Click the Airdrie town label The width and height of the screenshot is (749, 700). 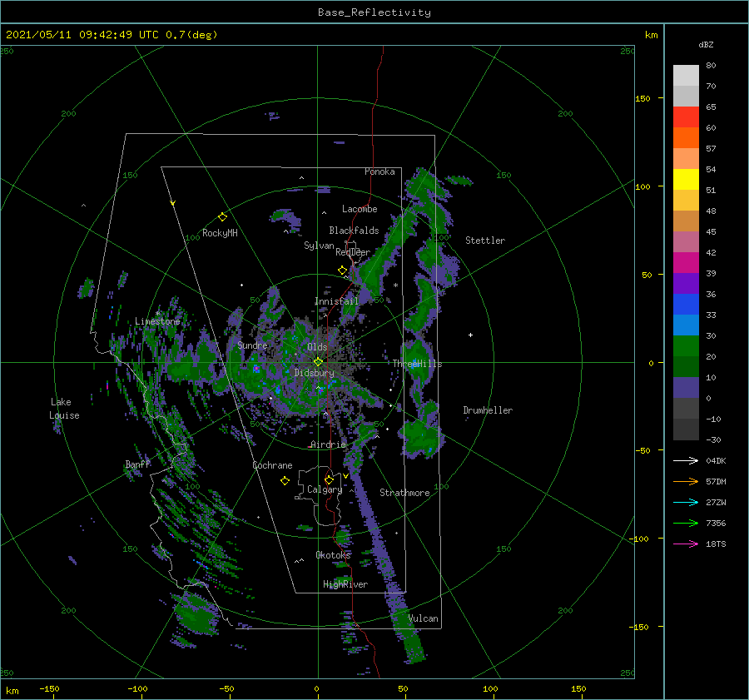[x=328, y=444]
